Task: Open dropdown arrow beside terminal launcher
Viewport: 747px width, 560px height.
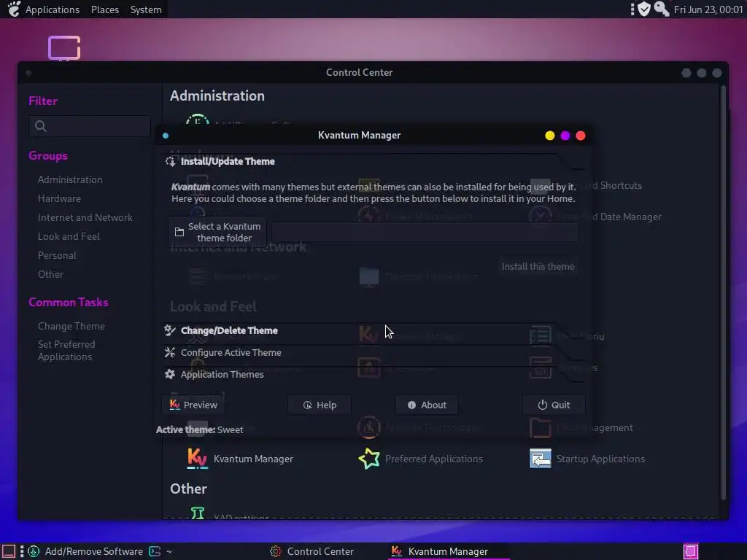Action: pyautogui.click(x=169, y=552)
